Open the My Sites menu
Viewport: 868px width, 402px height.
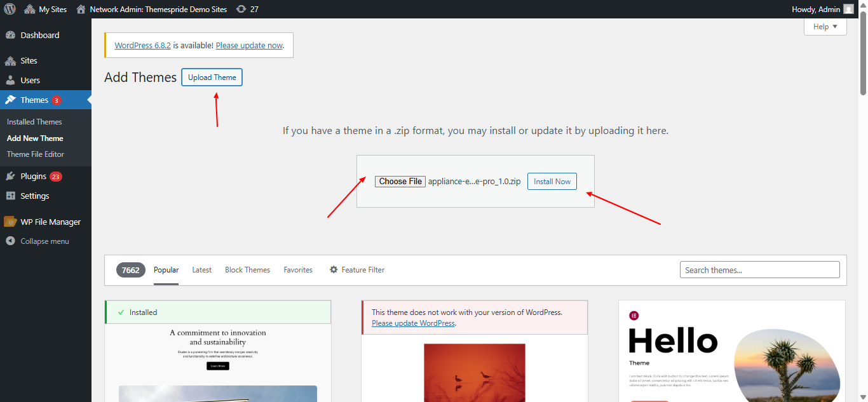45,9
